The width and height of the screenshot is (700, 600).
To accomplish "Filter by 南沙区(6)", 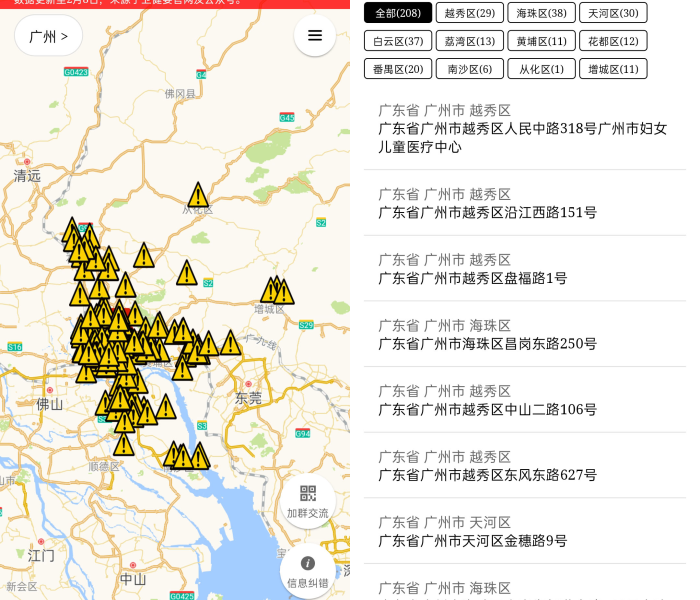I will pyautogui.click(x=470, y=69).
